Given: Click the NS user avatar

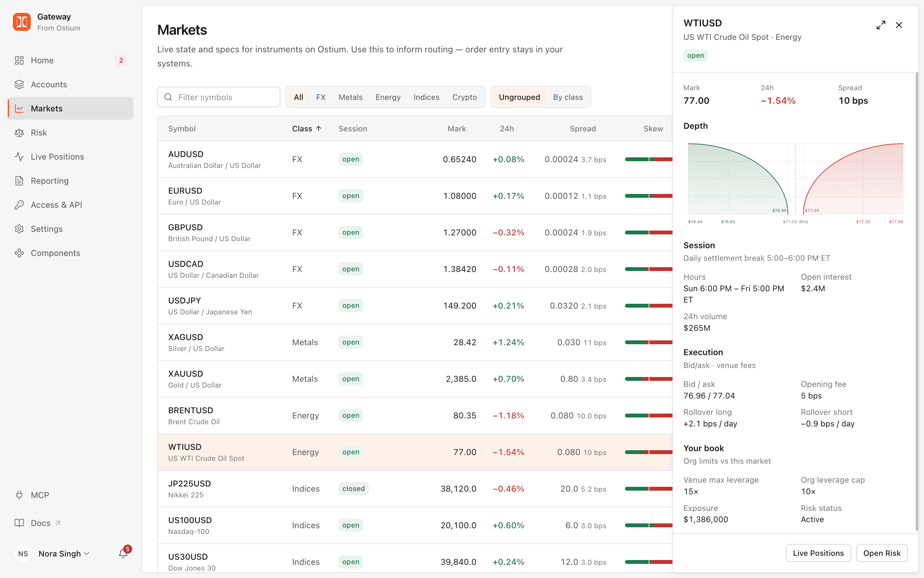Looking at the screenshot, I should point(23,554).
